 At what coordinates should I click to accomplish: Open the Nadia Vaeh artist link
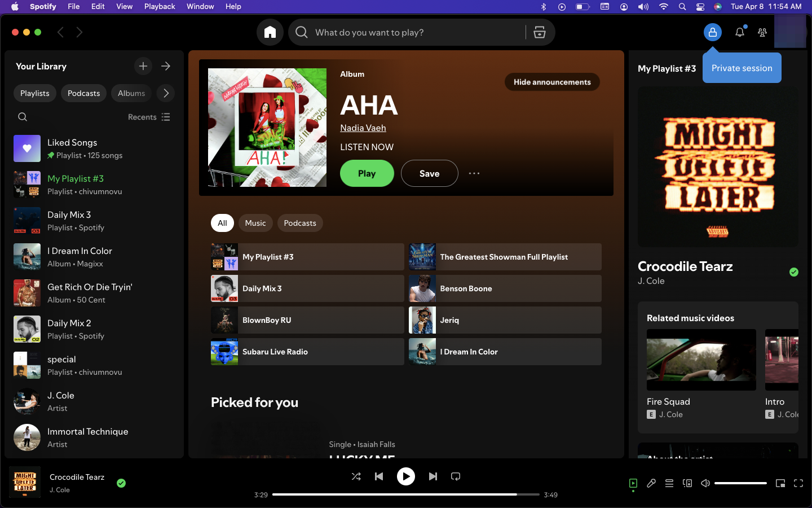pyautogui.click(x=363, y=128)
